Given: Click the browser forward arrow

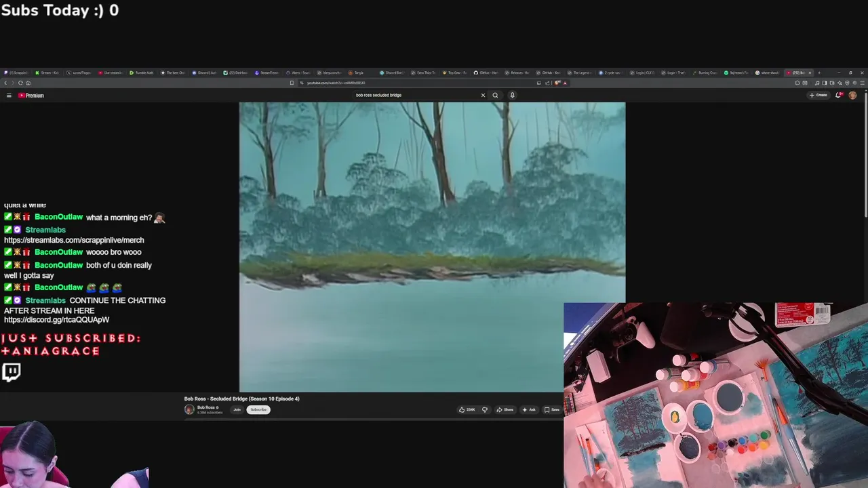Looking at the screenshot, I should [x=13, y=83].
